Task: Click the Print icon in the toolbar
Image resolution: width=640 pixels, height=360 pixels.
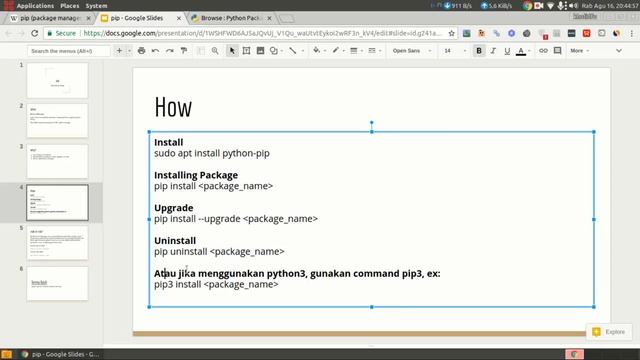Action: click(142, 51)
